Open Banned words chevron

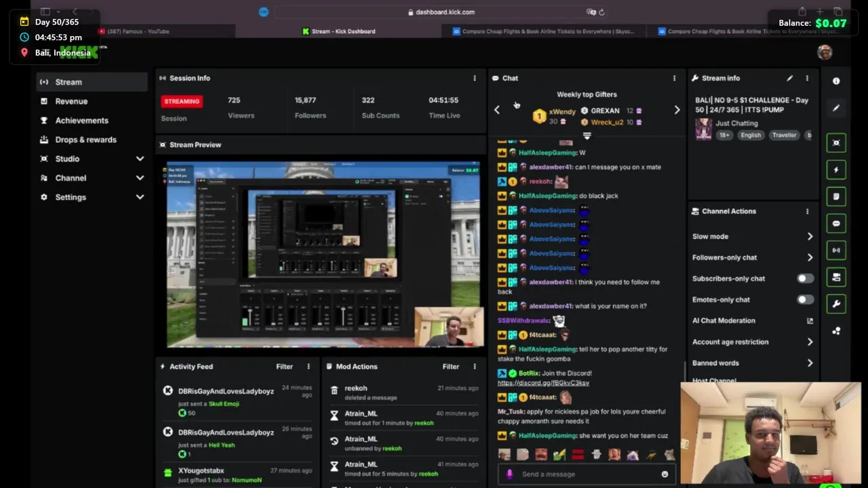[810, 363]
